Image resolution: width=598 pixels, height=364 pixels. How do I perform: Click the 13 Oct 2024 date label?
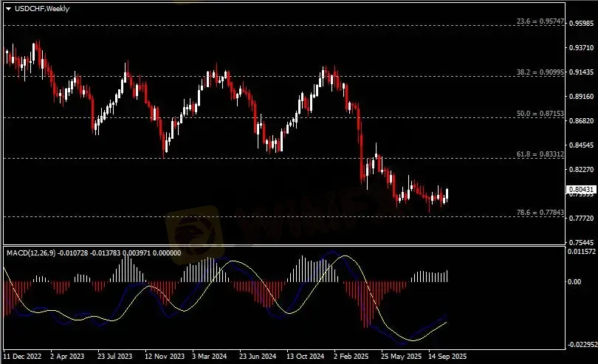pos(305,357)
